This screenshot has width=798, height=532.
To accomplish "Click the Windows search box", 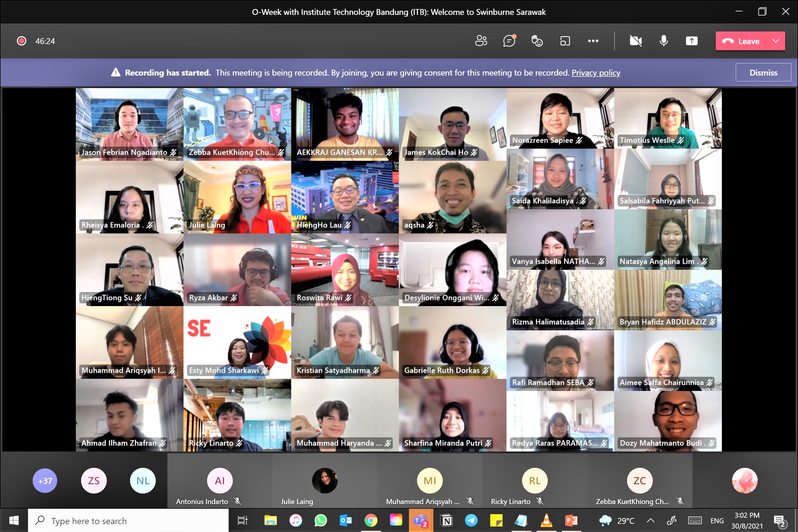I will point(129,520).
